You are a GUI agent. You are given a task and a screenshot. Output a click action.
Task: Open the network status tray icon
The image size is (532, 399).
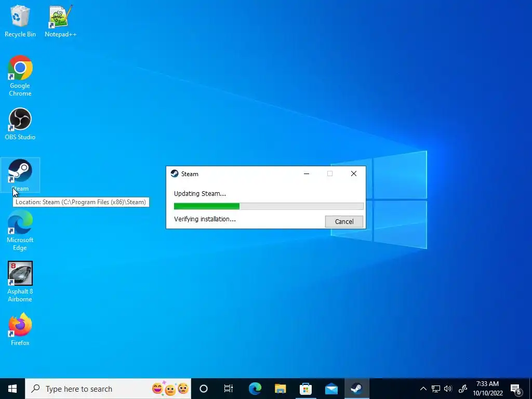coord(436,389)
